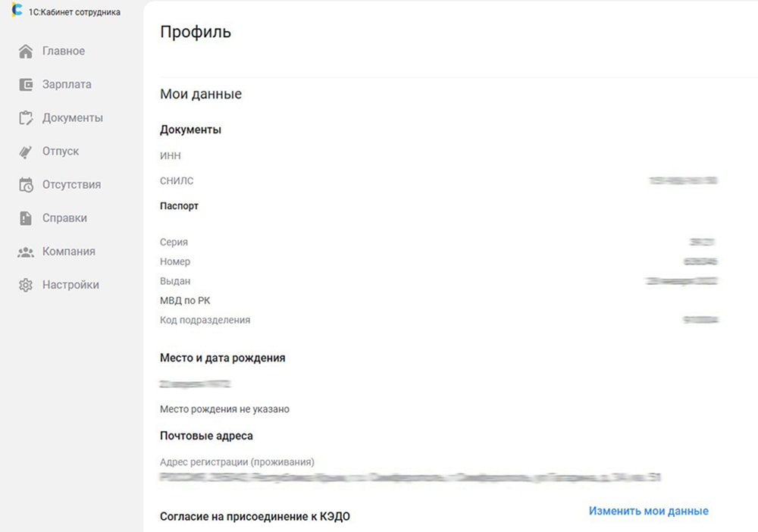Open the Изменить мои данные link
The image size is (758, 532).
(647, 511)
